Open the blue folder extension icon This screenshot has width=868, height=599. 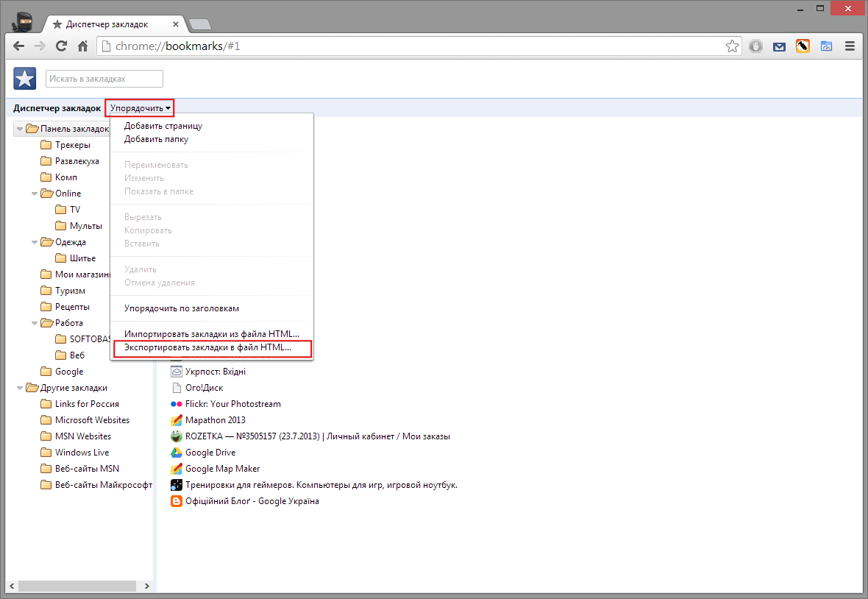(x=827, y=46)
